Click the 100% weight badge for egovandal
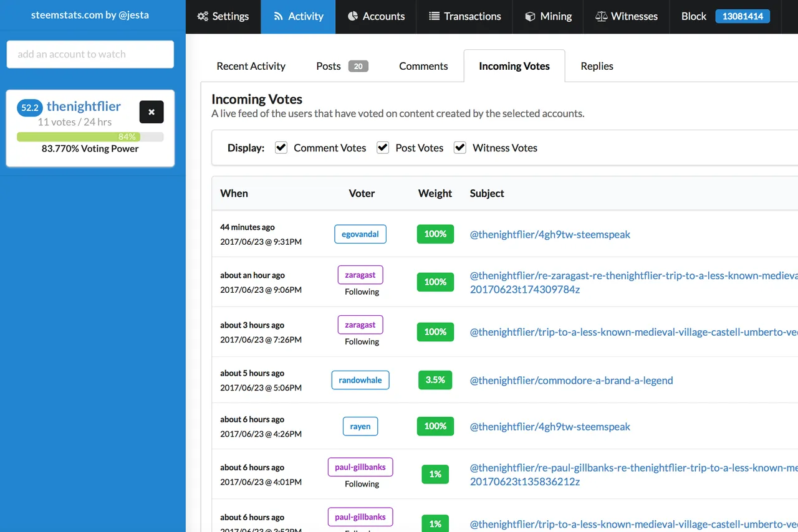The width and height of the screenshot is (798, 532). coord(435,234)
